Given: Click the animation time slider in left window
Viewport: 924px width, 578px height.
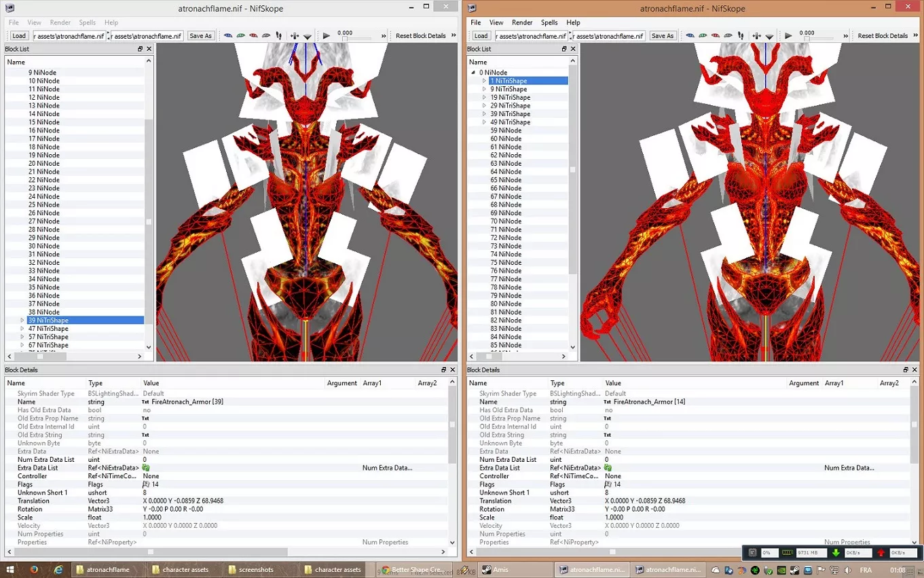Looking at the screenshot, I should [358, 39].
